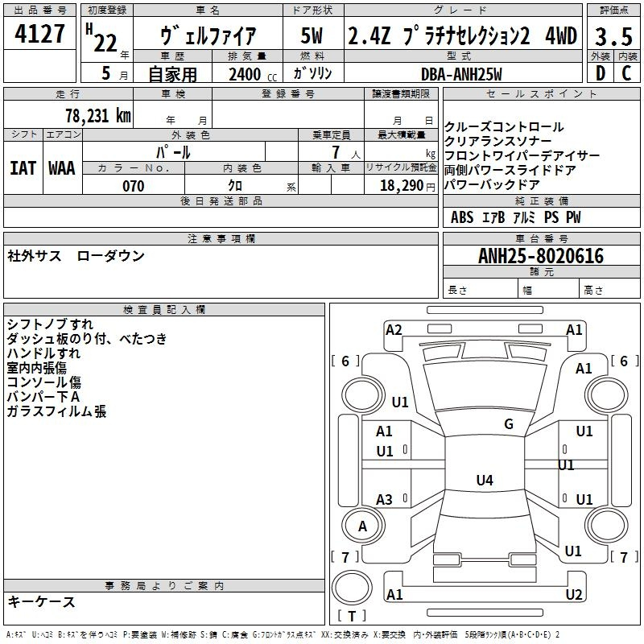Screen dimensions: 644x644
Task: Click air conditioner code WAA
Action: coord(62,168)
